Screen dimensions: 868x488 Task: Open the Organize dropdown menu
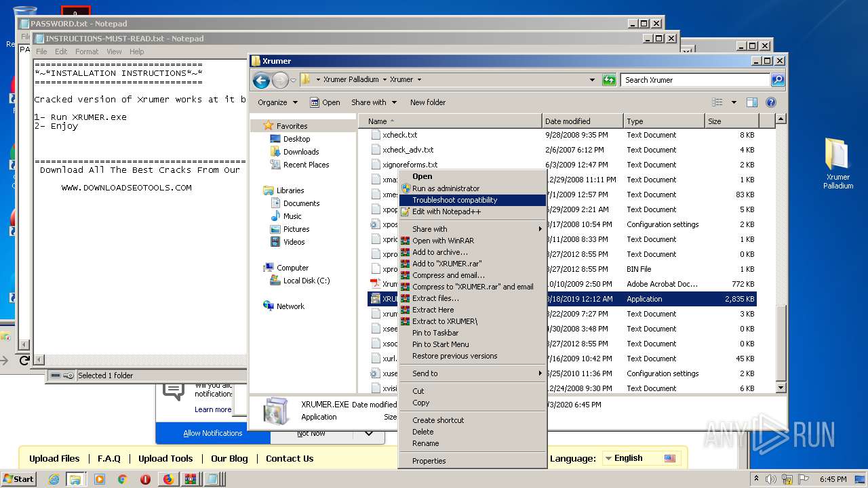(x=277, y=102)
